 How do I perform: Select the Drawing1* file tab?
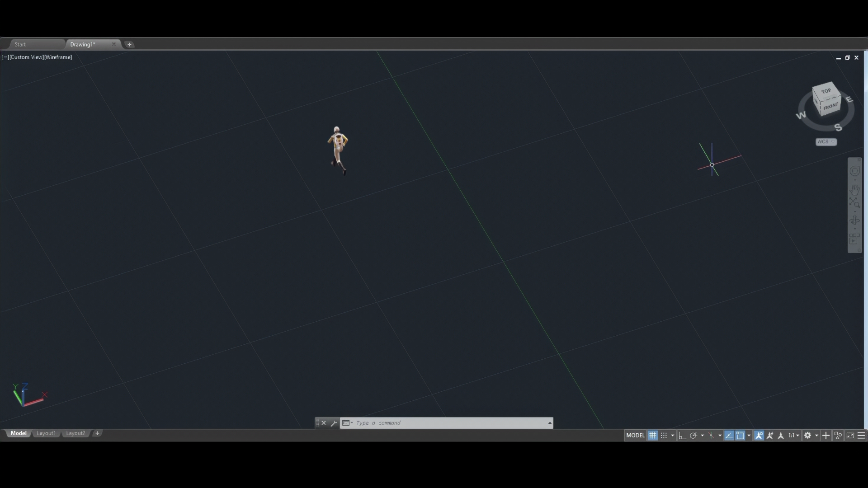pyautogui.click(x=83, y=44)
